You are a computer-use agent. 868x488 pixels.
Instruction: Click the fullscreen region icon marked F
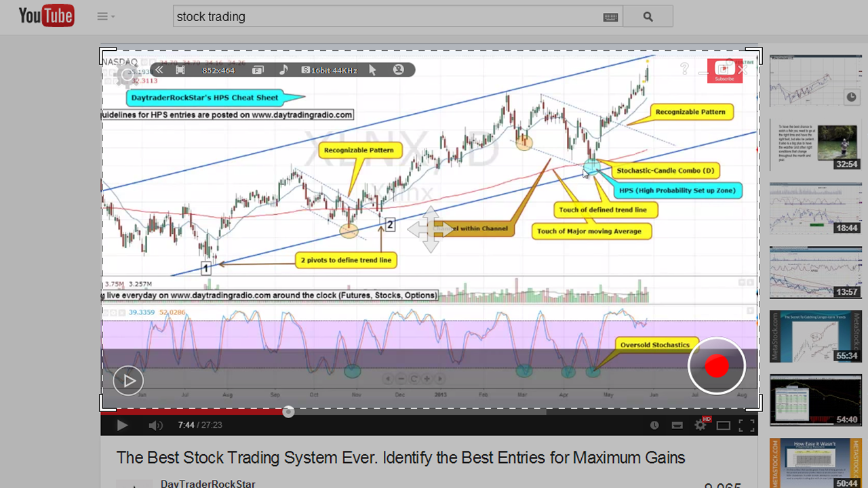(x=258, y=70)
